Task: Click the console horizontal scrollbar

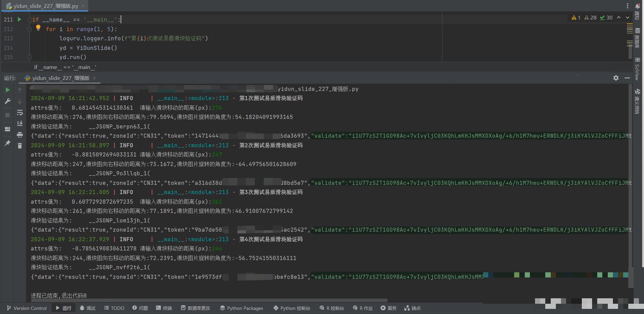Action: pyautogui.click(x=209, y=301)
